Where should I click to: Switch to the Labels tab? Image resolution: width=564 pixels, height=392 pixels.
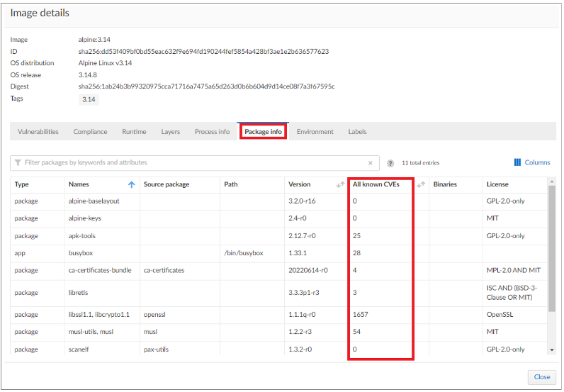click(x=358, y=132)
